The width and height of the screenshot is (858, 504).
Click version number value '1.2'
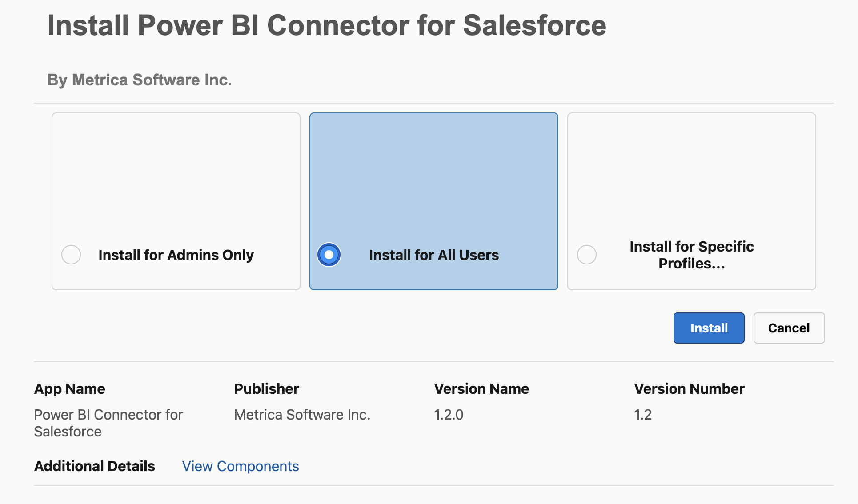click(643, 415)
